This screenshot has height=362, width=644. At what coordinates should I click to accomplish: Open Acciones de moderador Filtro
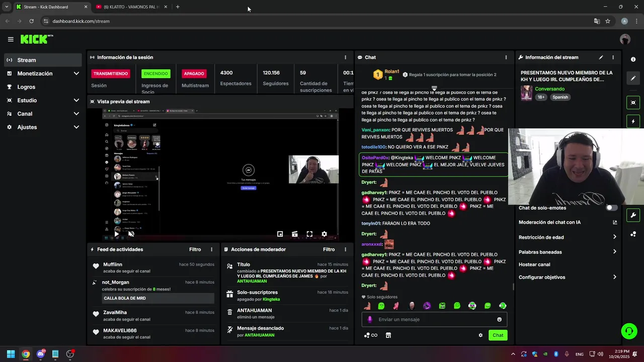tap(329, 249)
